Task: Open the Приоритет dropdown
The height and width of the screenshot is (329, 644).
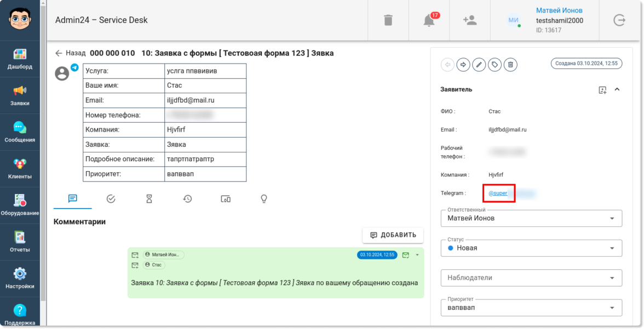Action: click(x=531, y=308)
